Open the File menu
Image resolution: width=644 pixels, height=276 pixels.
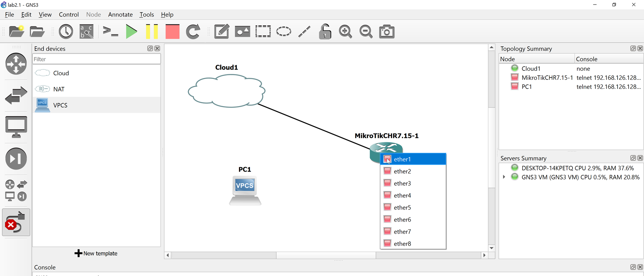(x=9, y=14)
